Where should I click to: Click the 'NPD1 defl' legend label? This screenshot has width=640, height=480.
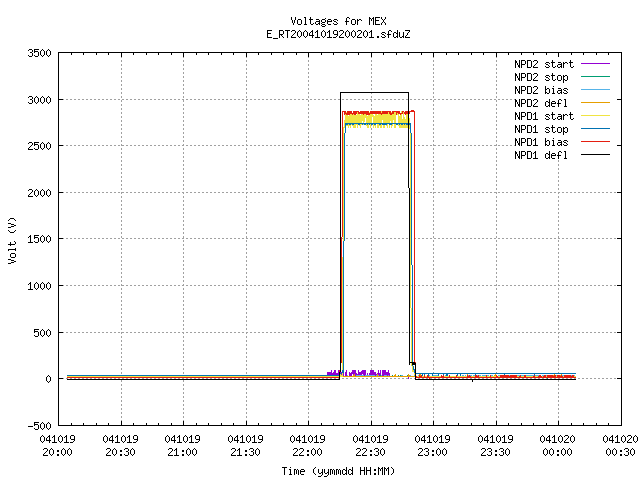coord(541,155)
